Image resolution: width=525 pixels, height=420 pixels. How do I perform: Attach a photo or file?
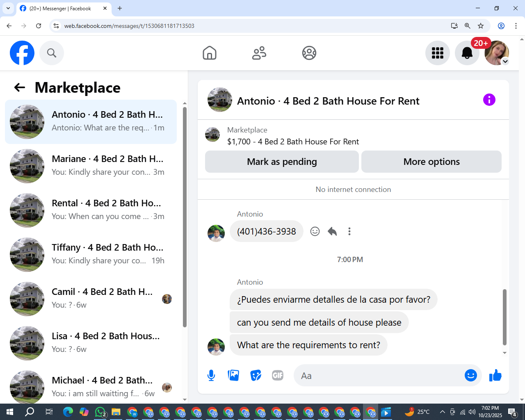tap(233, 375)
